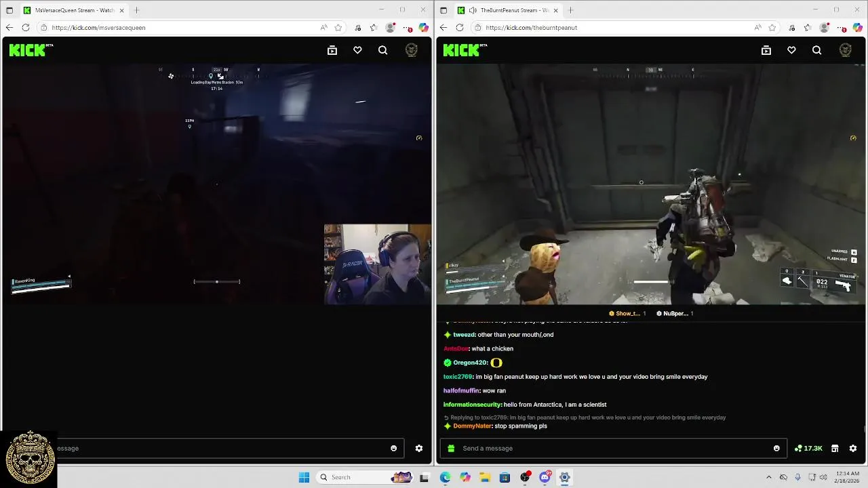Open halfofmuffin's username in chat

click(461, 391)
